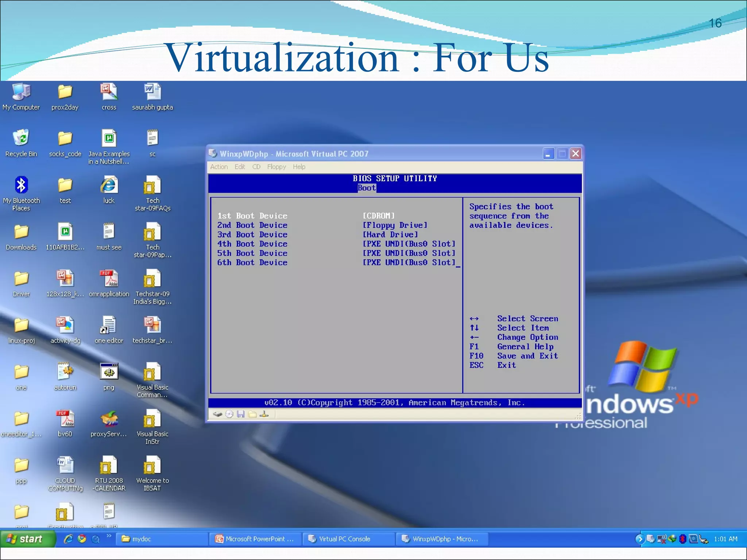Click network adapter icon in Virtual PC status bar
Image resolution: width=747 pixels, height=560 pixels.
coord(264,414)
